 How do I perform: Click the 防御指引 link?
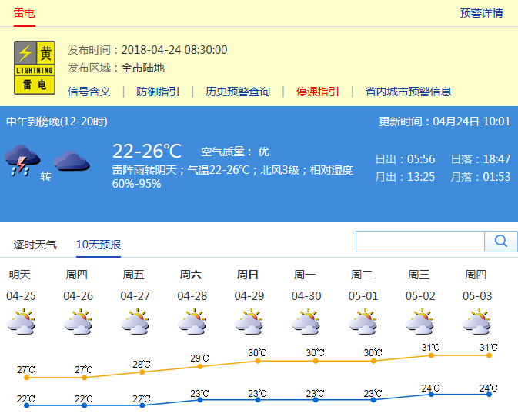[x=158, y=92]
